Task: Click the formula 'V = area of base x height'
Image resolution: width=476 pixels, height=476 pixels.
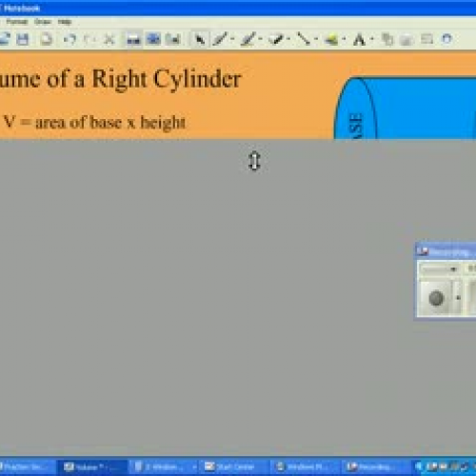Action: click(94, 123)
